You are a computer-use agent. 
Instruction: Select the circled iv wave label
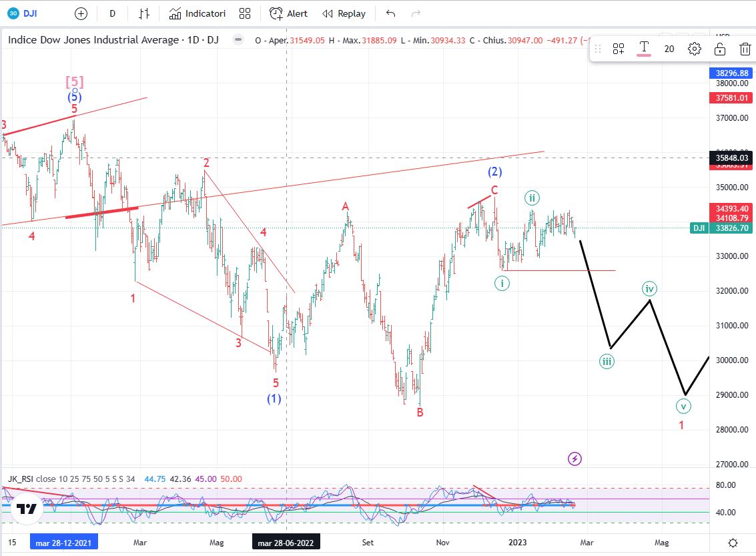649,289
